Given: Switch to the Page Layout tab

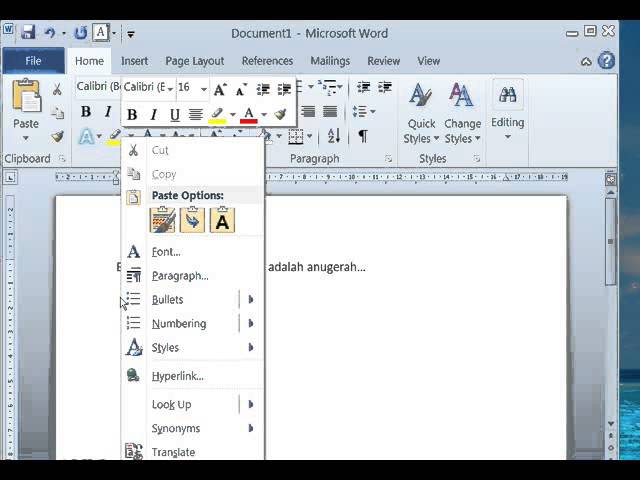Looking at the screenshot, I should (195, 61).
